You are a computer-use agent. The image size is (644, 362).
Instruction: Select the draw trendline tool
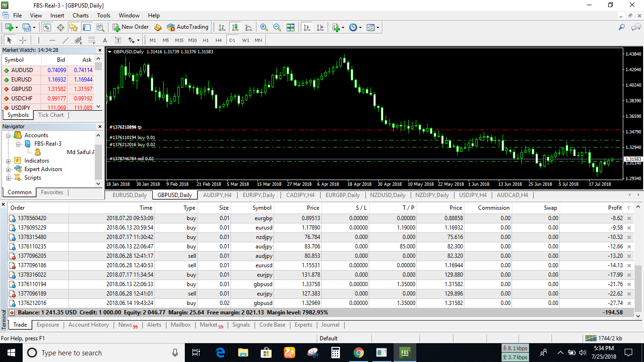click(66, 40)
